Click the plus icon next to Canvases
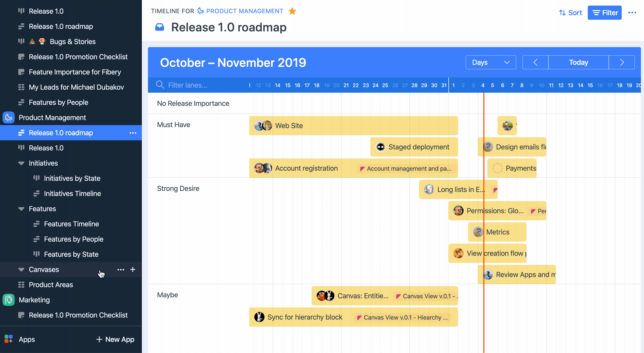 133,269
